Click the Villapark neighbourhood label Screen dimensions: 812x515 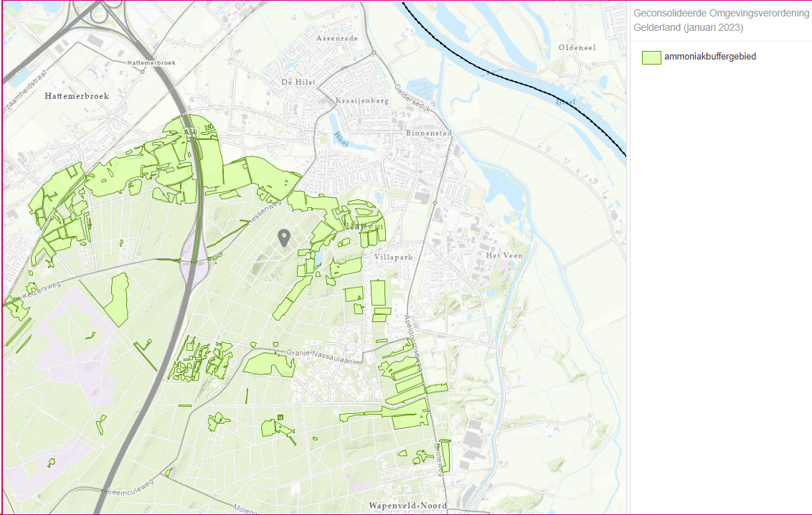tap(393, 256)
